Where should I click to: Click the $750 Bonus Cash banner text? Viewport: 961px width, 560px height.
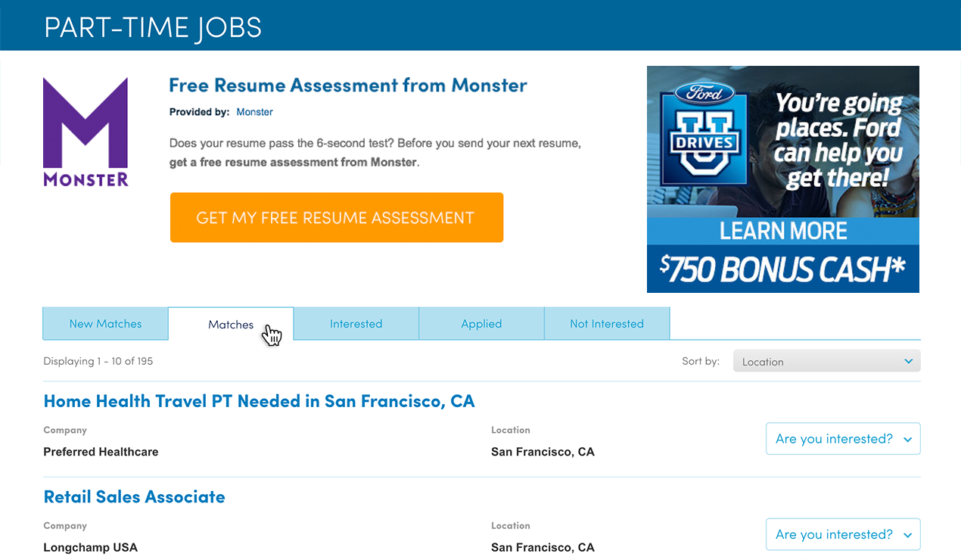pos(783,271)
